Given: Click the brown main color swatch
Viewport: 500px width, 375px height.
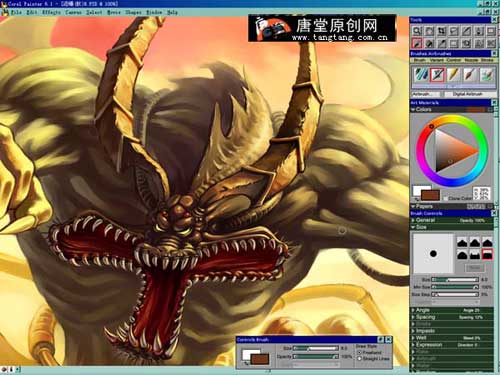Looking at the screenshot, I should click(x=430, y=195).
